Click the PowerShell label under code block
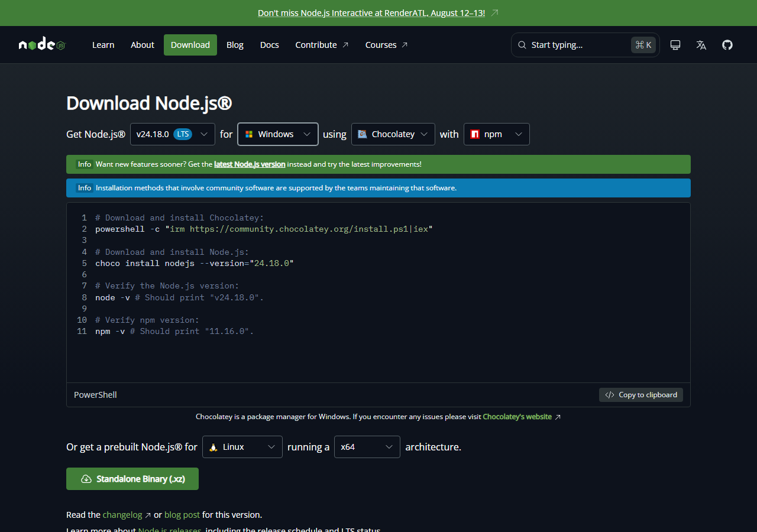 click(95, 395)
